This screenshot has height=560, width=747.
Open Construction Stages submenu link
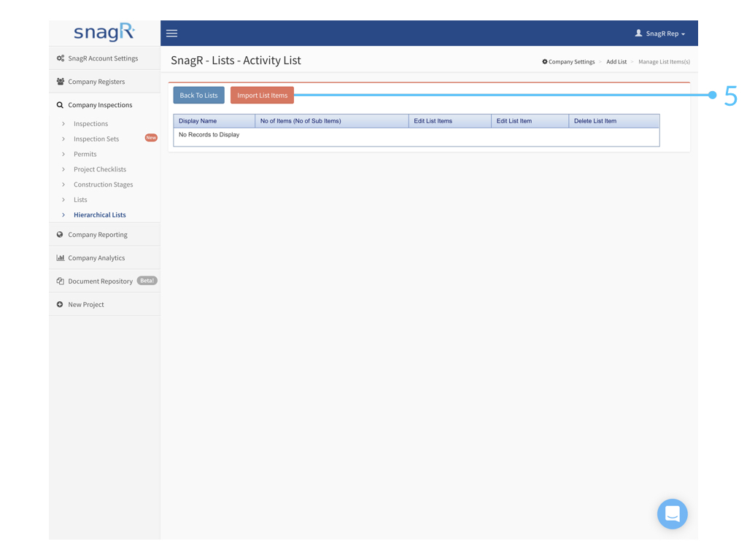[103, 184]
